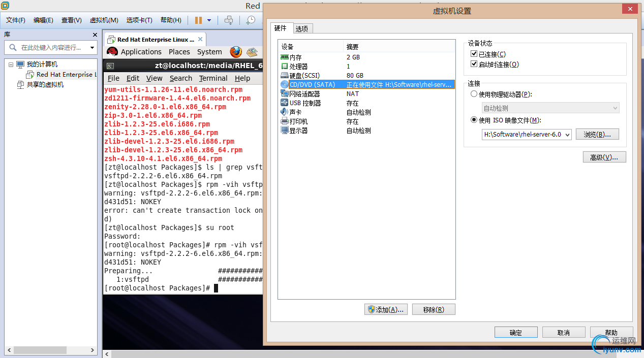Image resolution: width=644 pixels, height=358 pixels.
Task: Open the terminal Terminal menu
Action: [213, 78]
